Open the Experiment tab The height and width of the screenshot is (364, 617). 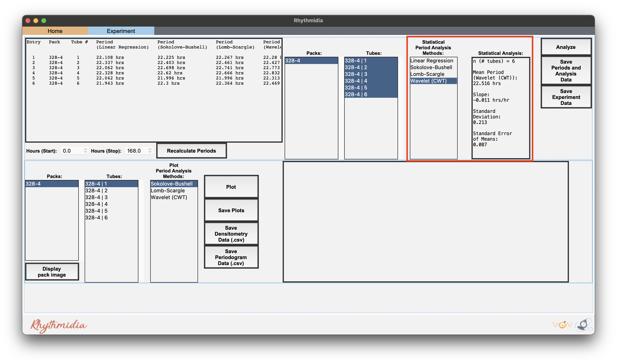(x=121, y=31)
